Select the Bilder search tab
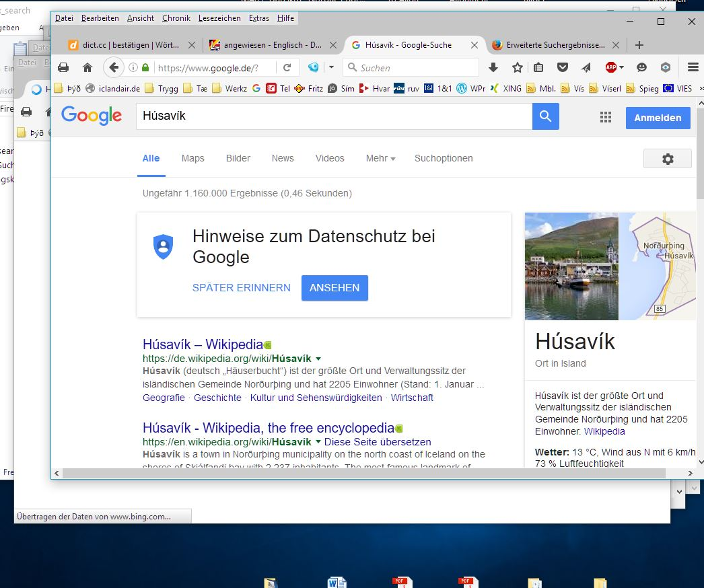 (x=238, y=158)
